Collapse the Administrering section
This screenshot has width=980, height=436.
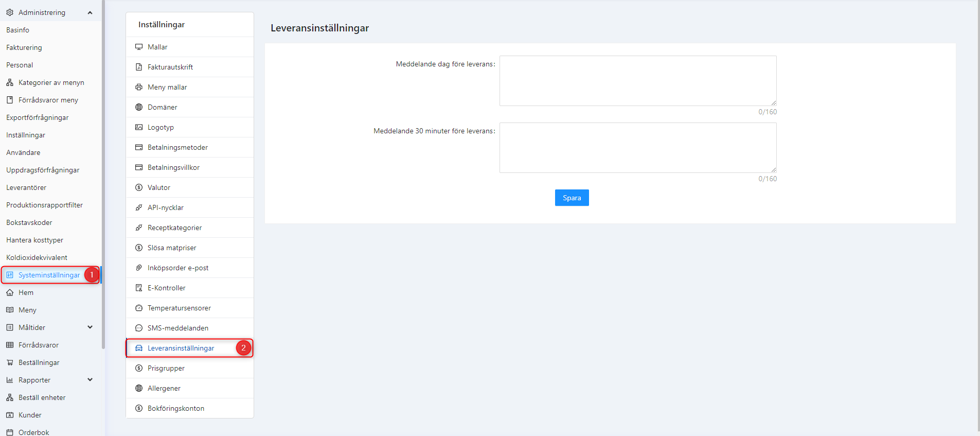(x=90, y=12)
